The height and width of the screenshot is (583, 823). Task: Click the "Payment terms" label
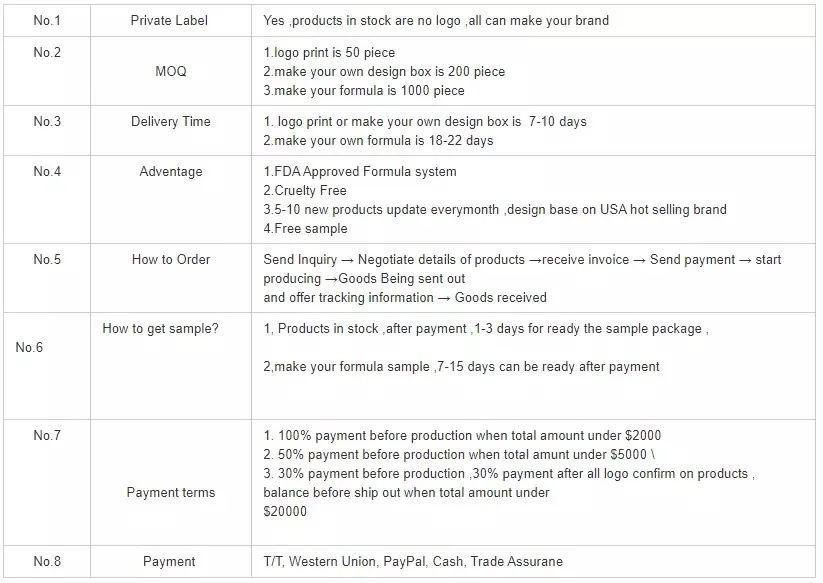pos(170,493)
